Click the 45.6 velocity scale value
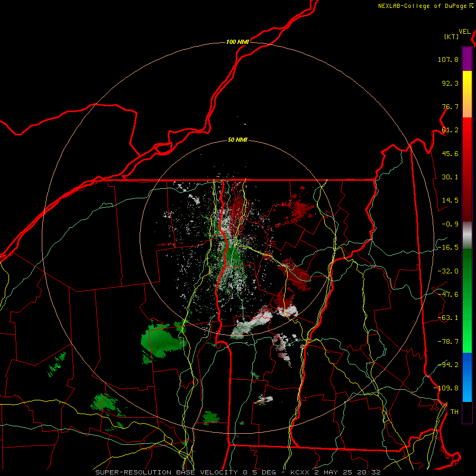 [450, 153]
